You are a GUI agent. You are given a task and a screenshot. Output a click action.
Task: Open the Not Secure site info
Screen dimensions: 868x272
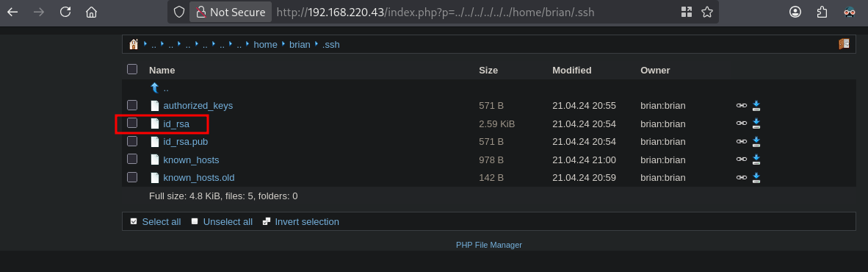[231, 12]
